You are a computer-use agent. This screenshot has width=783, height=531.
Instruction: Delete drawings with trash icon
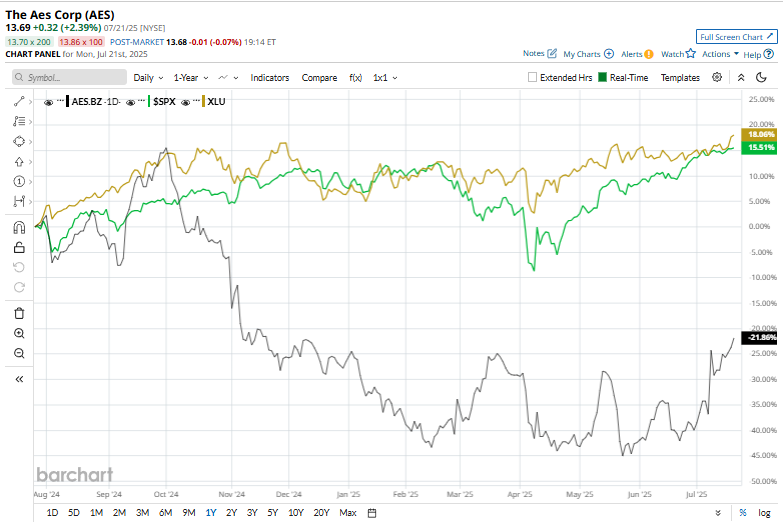(x=19, y=313)
